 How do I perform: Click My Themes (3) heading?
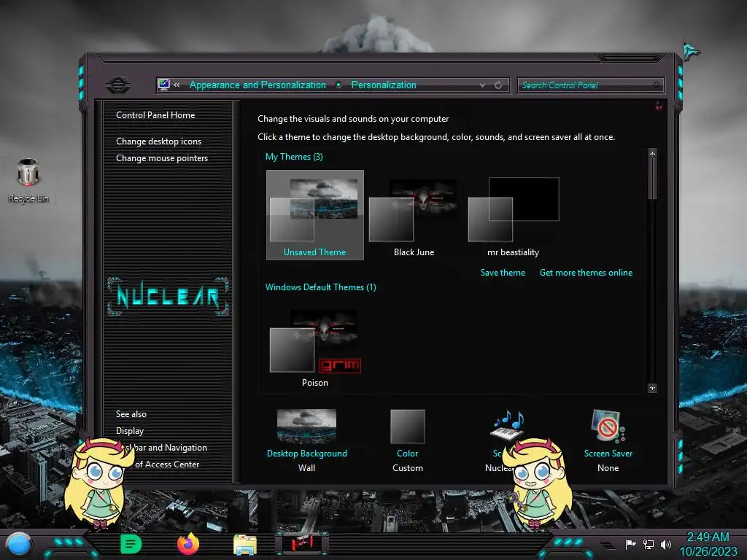[x=294, y=157]
